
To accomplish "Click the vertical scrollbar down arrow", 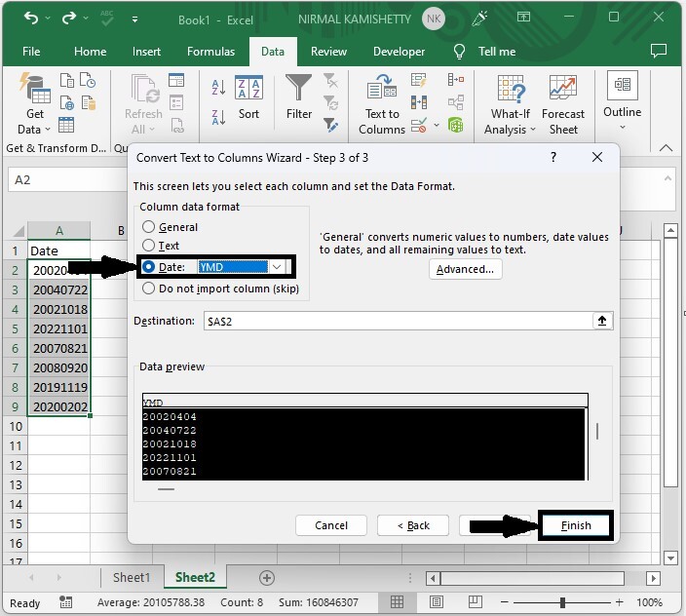I will tap(670, 558).
